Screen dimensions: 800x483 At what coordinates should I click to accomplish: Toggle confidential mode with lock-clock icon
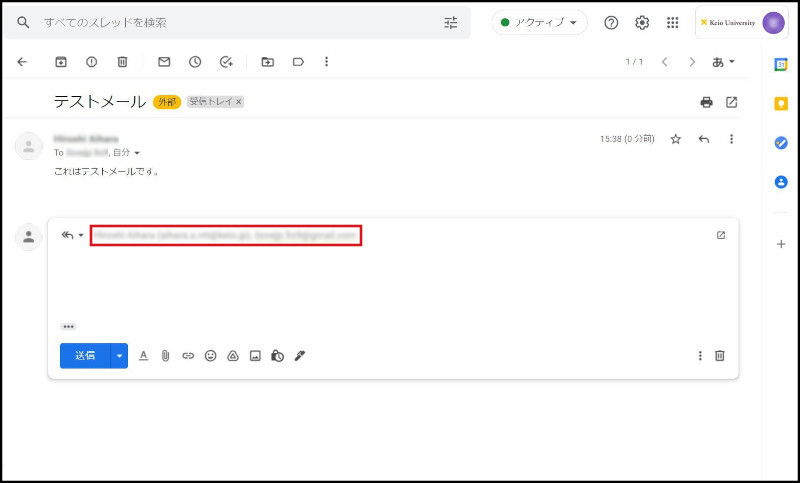[277, 355]
